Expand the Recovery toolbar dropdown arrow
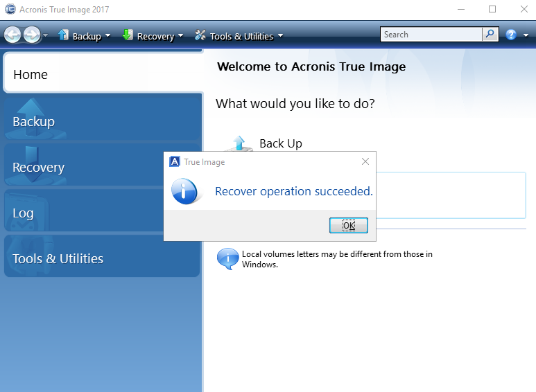The image size is (536, 392). (181, 35)
